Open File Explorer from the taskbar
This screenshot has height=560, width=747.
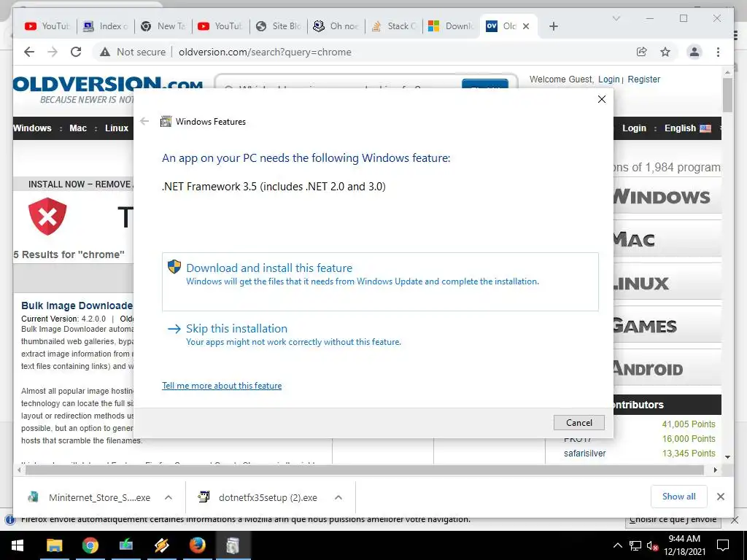(x=54, y=545)
